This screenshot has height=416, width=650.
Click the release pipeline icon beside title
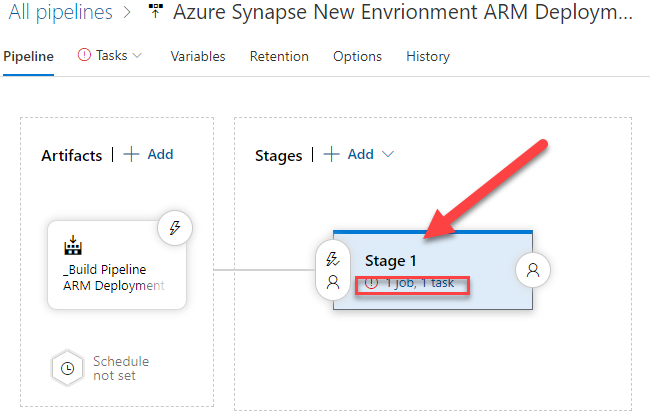pos(155,13)
